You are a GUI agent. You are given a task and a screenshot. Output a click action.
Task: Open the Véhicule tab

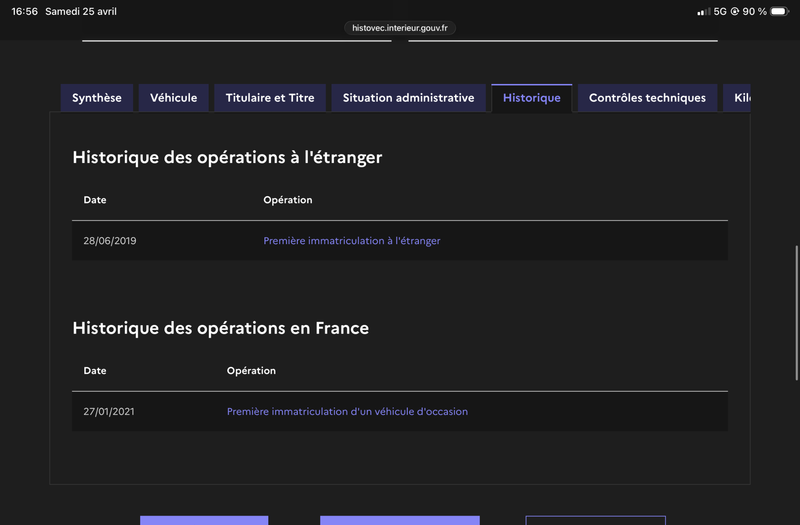(x=174, y=98)
